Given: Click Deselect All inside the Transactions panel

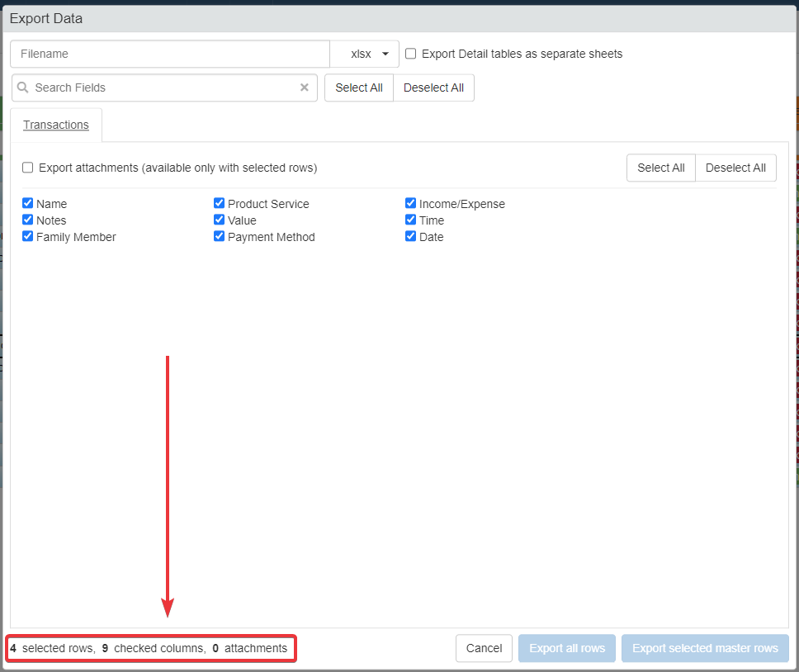Looking at the screenshot, I should coord(735,168).
